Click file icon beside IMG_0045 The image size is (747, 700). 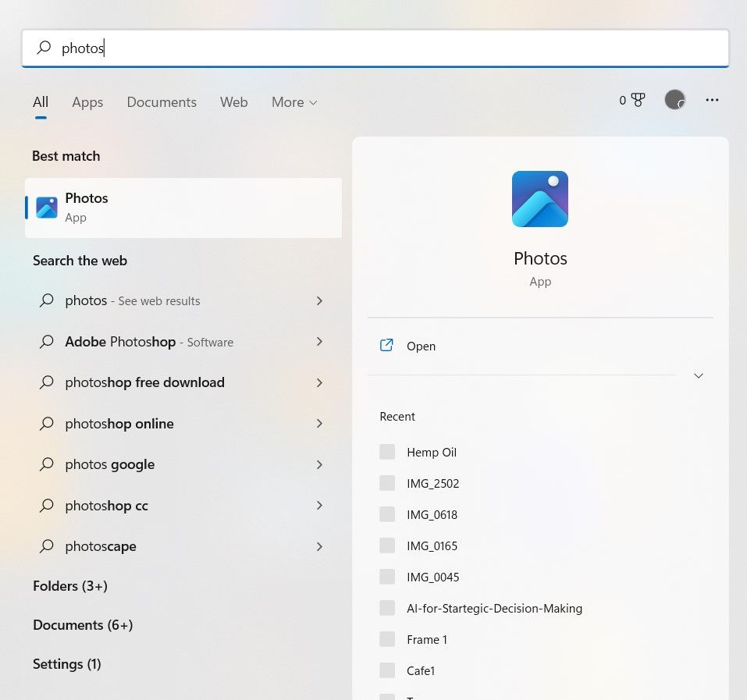pos(387,577)
